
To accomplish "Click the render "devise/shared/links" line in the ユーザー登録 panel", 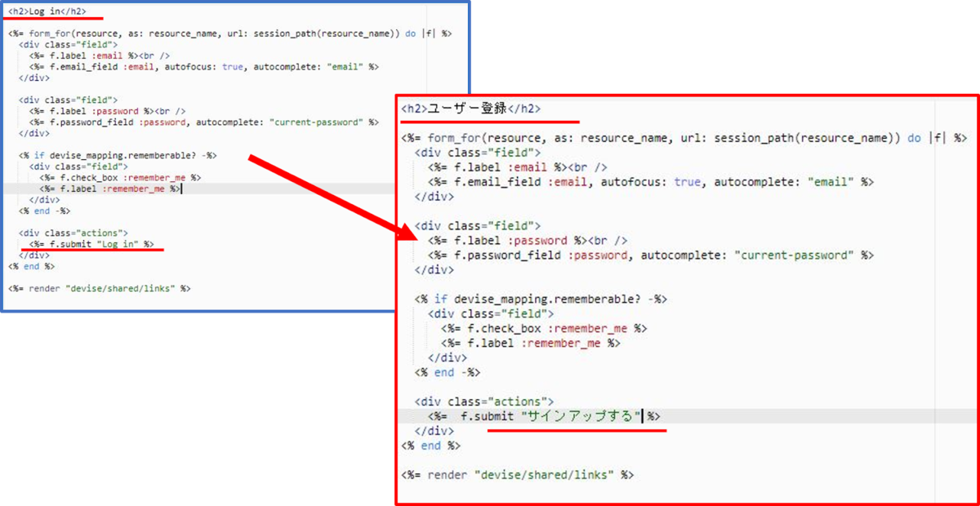I will [517, 475].
